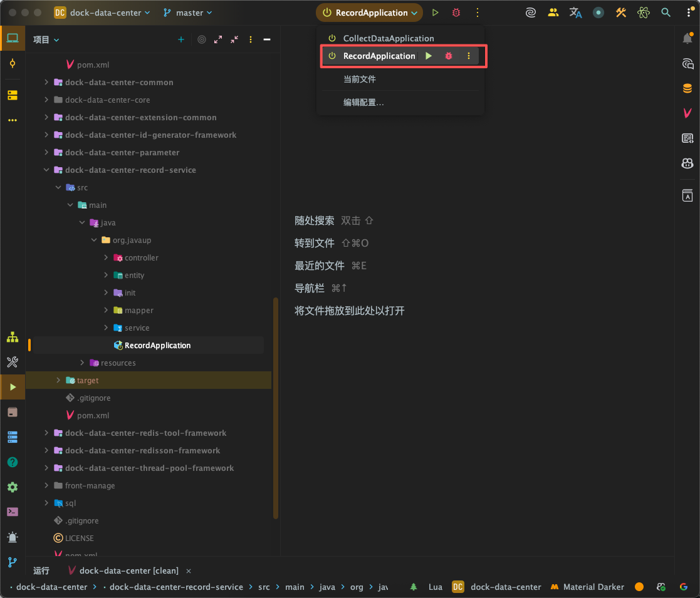Toggle the Run tool window sidebar button
700x598 pixels.
12,387
